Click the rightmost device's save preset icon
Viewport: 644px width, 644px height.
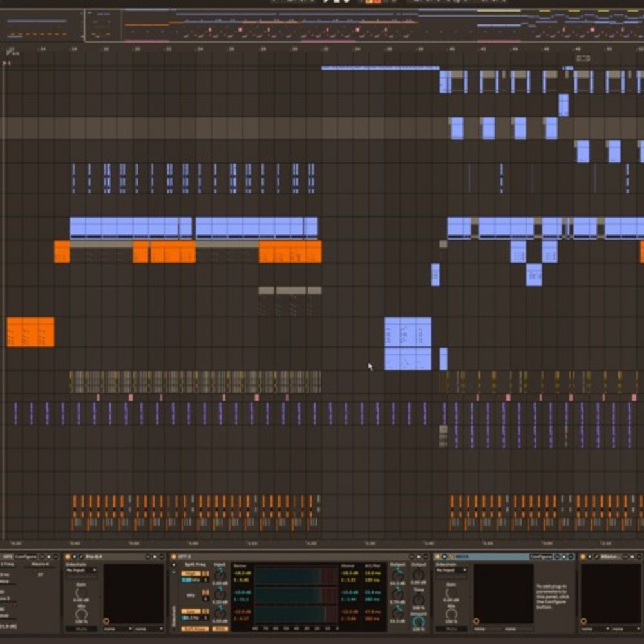632,556
